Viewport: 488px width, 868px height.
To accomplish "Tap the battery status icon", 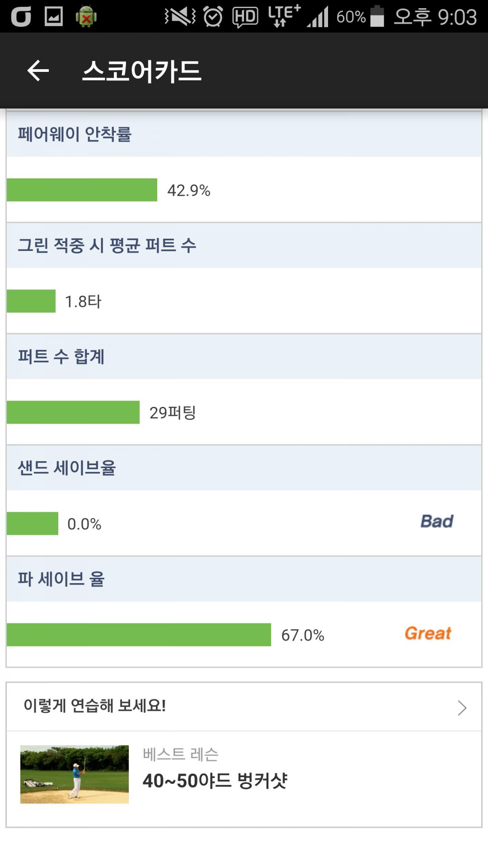I will pyautogui.click(x=377, y=17).
